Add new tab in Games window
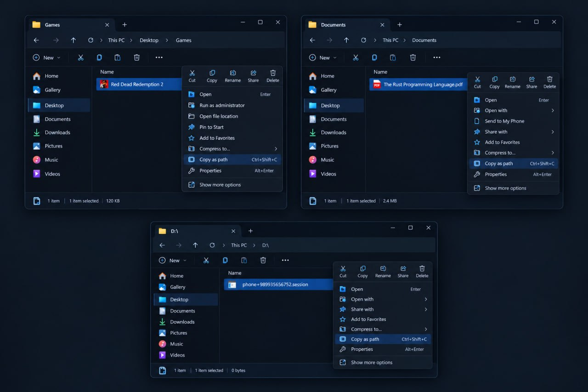 (x=124, y=25)
